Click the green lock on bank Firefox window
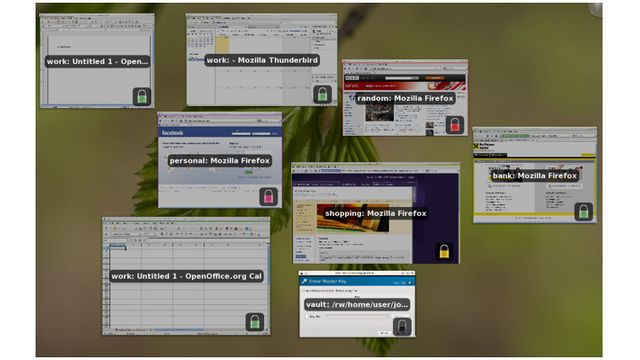Image resolution: width=640 pixels, height=360 pixels. pos(584,211)
